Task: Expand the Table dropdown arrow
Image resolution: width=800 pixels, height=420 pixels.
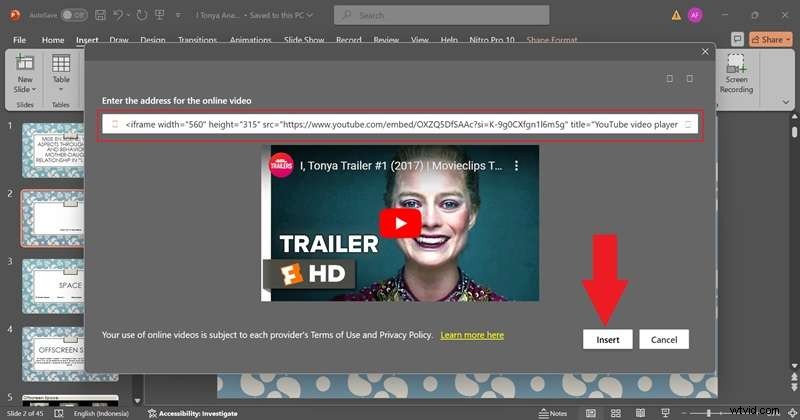Action: pos(61,89)
